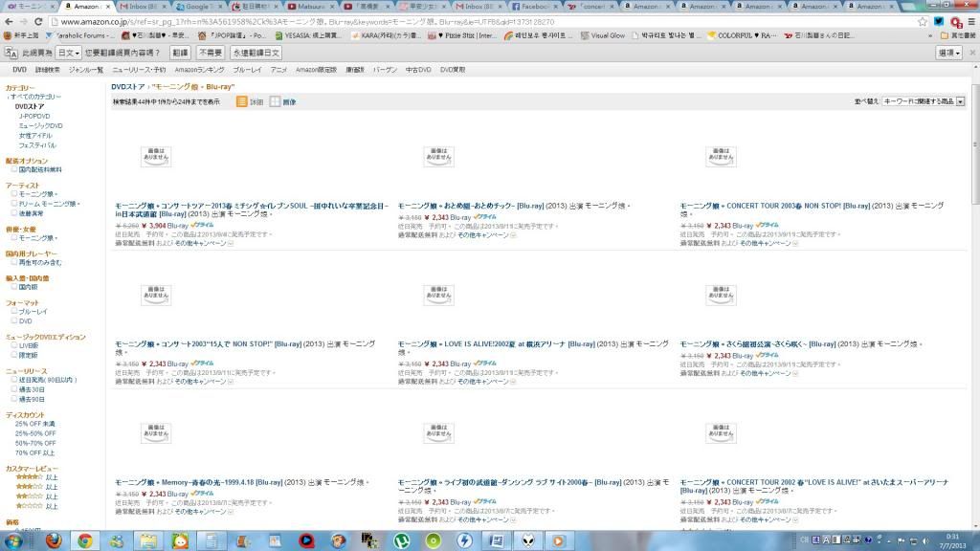Launch Firefox from the taskbar
The height and width of the screenshot is (551, 980).
54,541
